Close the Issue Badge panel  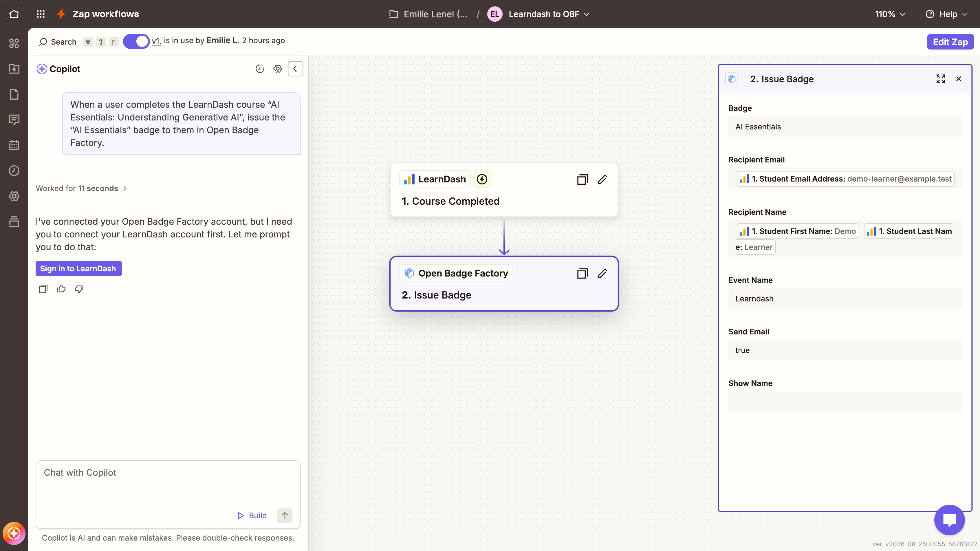pos(959,79)
